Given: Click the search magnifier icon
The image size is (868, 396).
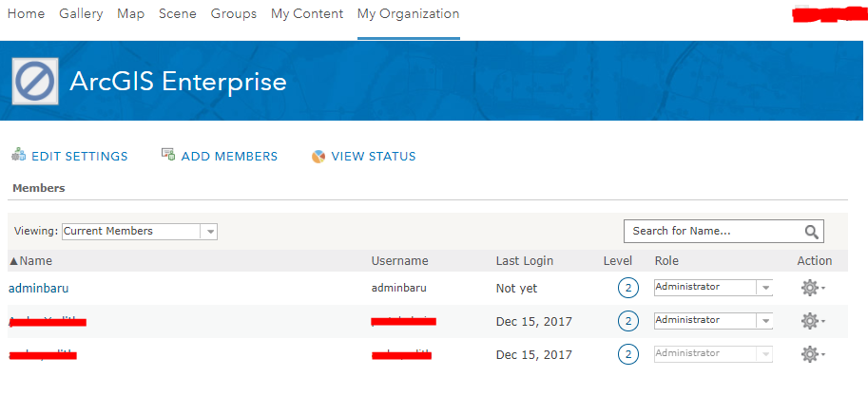Looking at the screenshot, I should pos(812,232).
